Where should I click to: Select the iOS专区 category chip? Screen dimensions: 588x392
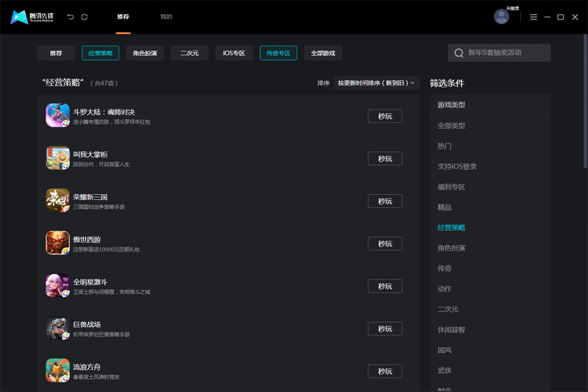234,53
